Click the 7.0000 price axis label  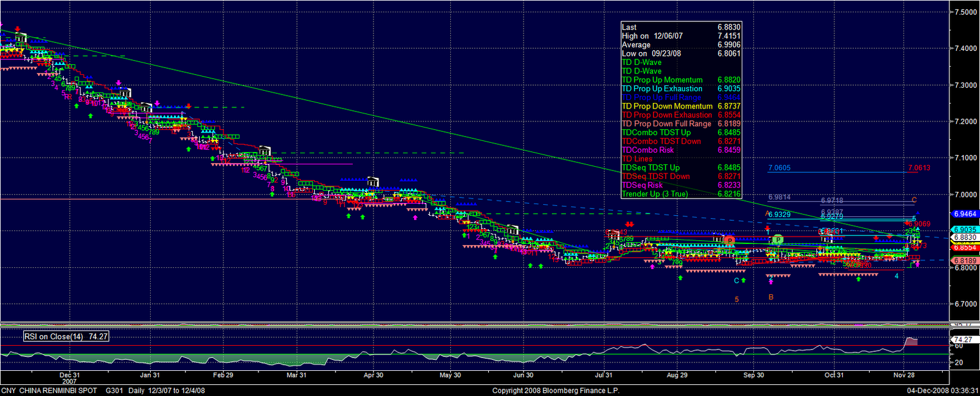click(x=966, y=195)
